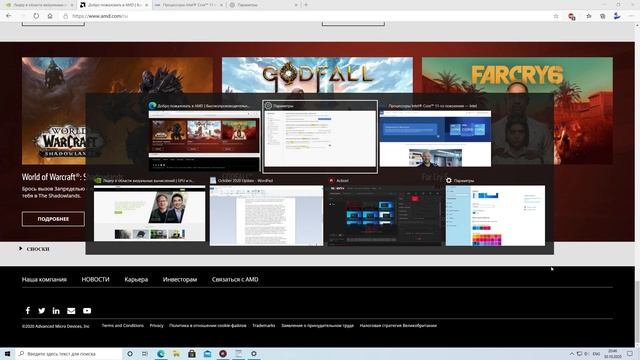Screen dimensions: 640x360
Task: Open Settings gear icon on taskbar
Action: 253,353
